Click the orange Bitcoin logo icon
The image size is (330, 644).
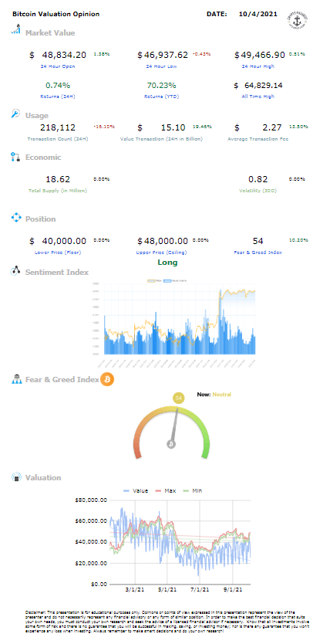coord(107,379)
